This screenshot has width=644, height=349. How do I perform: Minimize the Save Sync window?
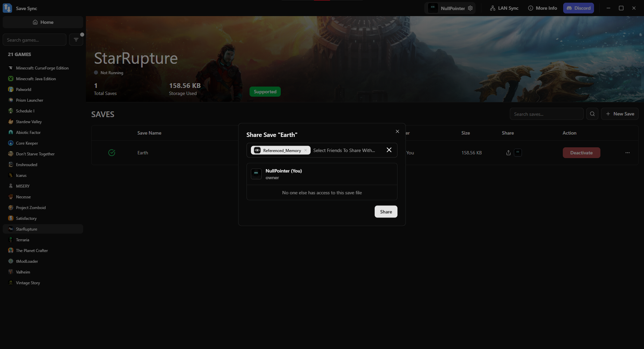(x=608, y=8)
